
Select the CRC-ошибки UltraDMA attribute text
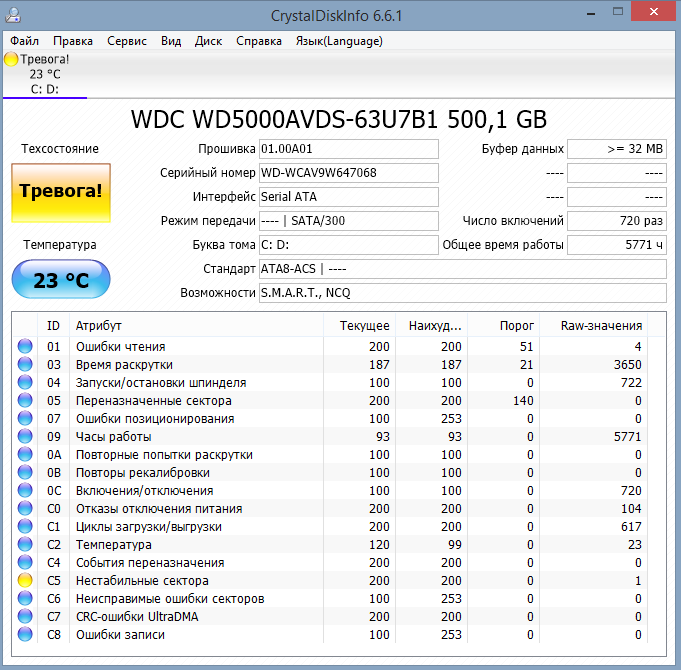(x=137, y=617)
